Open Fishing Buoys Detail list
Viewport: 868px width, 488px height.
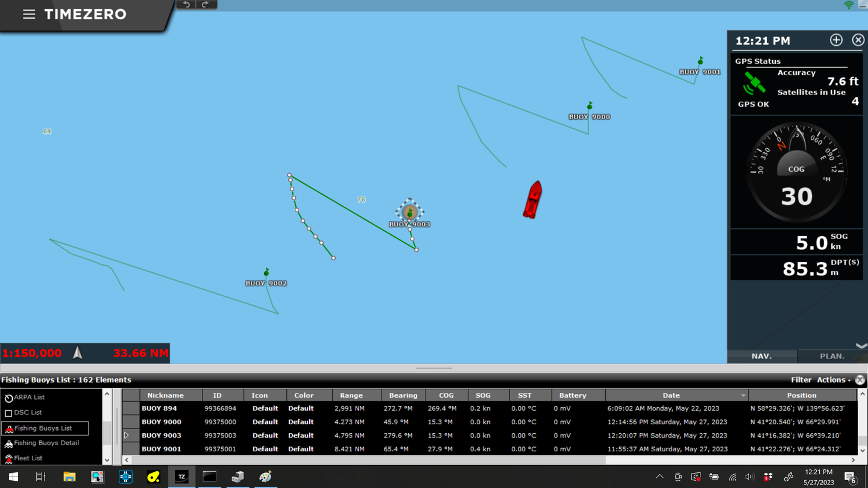coord(46,443)
